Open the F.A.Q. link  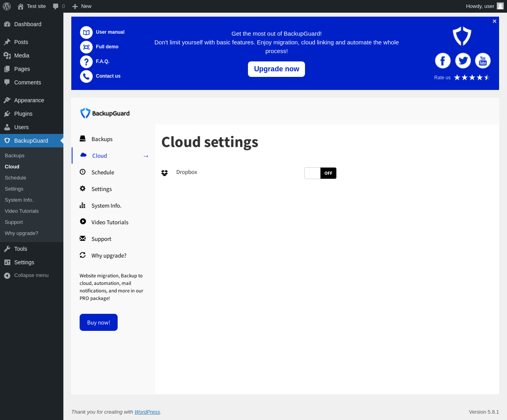(103, 61)
